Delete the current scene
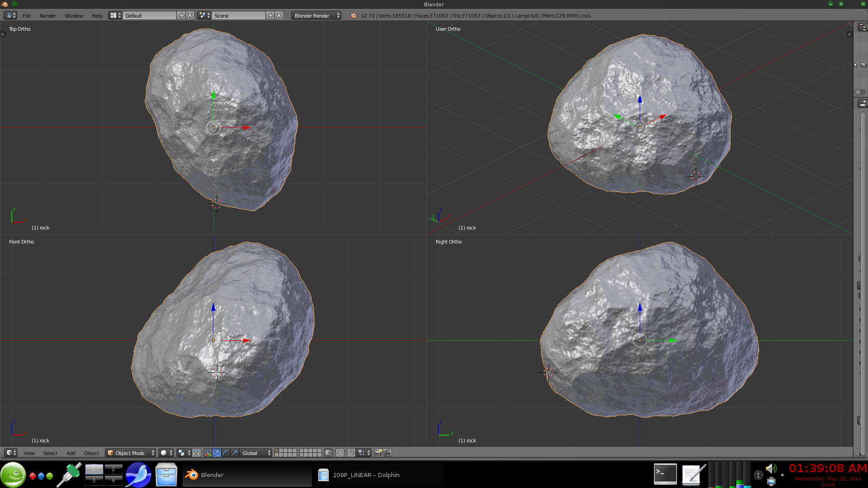The width and height of the screenshot is (868, 488). coord(279,15)
